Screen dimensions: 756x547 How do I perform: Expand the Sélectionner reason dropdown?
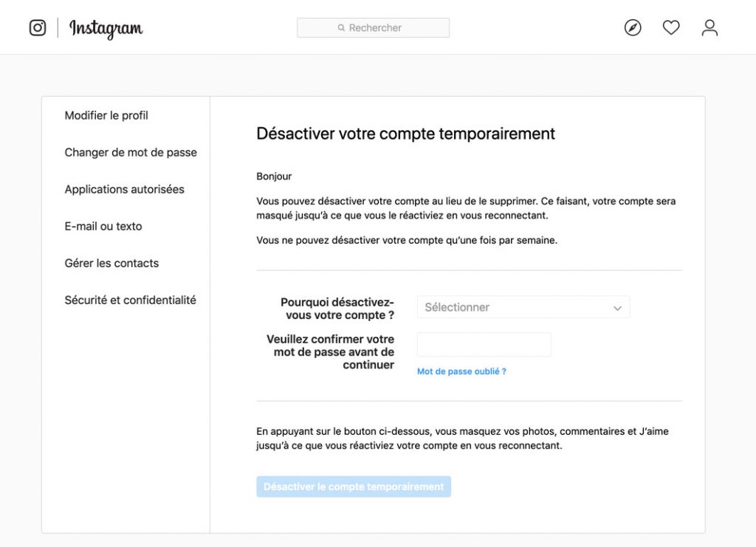[523, 308]
